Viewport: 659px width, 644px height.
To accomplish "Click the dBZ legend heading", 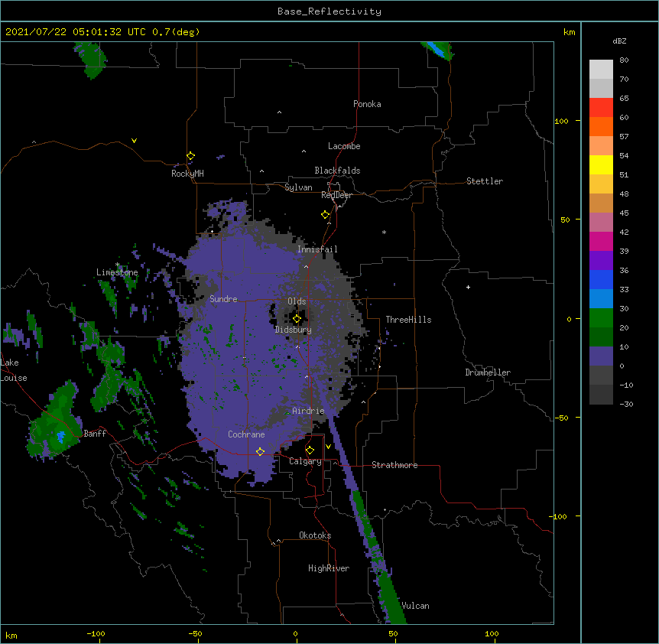I will (x=619, y=41).
